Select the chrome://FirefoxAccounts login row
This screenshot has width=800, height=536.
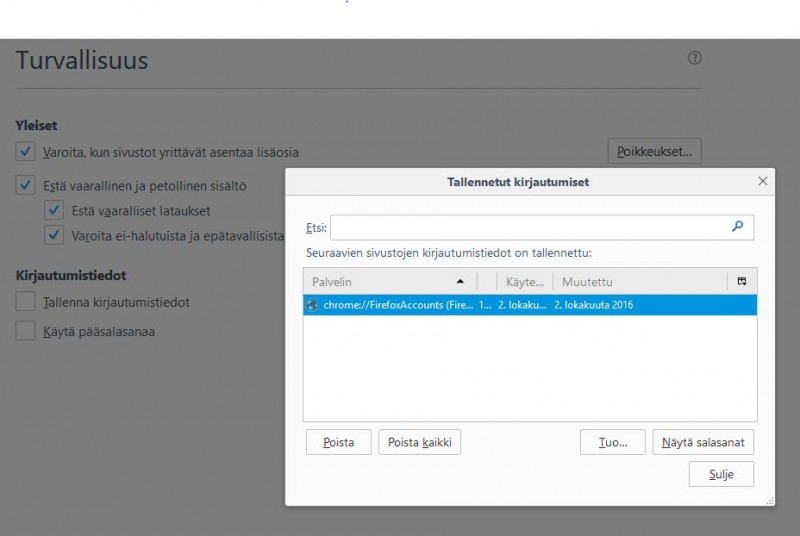pos(530,305)
